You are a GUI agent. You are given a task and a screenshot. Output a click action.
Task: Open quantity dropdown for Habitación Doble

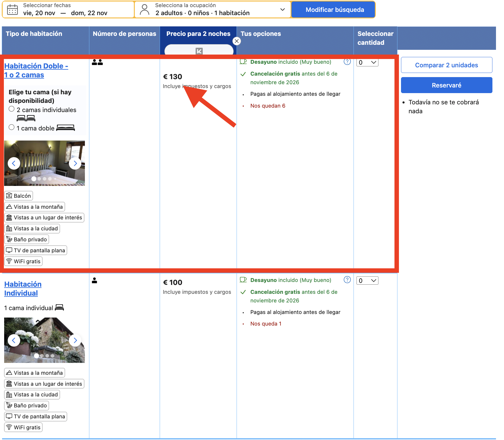(367, 62)
